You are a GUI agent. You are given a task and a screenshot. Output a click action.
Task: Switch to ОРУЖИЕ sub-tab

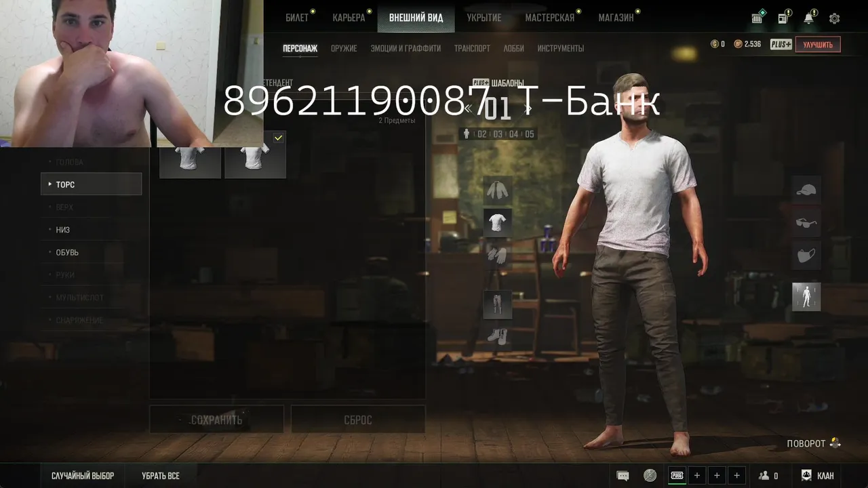[344, 49]
